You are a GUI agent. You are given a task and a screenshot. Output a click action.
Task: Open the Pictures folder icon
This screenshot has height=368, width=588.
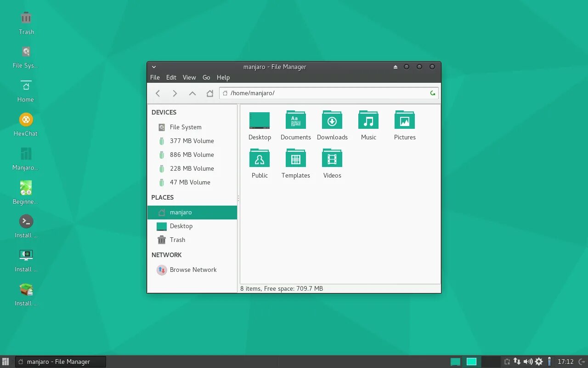click(x=404, y=121)
